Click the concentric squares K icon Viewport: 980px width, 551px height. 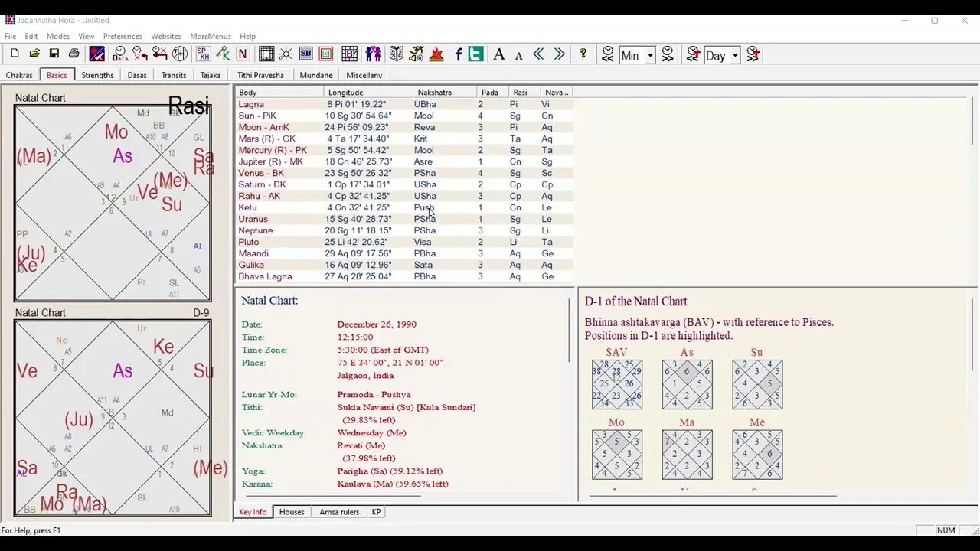tap(325, 54)
